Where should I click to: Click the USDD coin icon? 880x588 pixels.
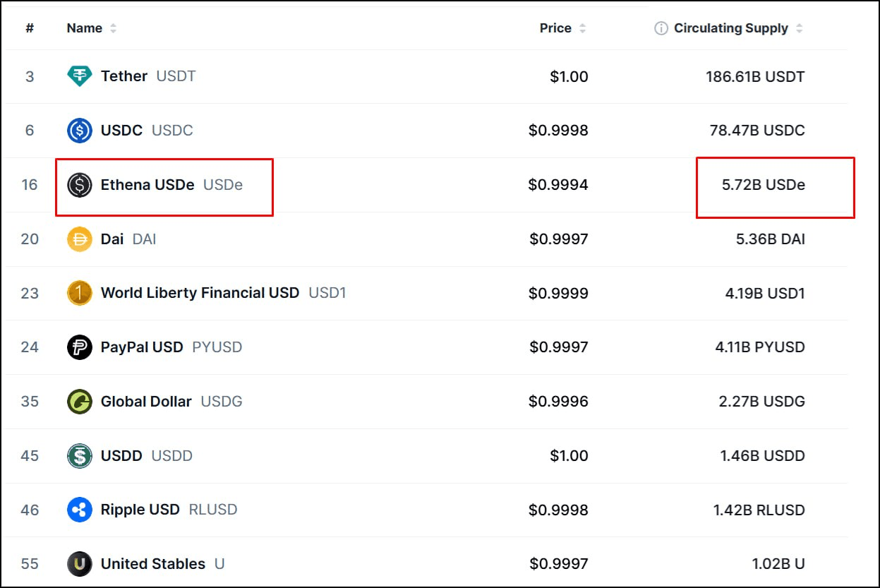point(79,456)
